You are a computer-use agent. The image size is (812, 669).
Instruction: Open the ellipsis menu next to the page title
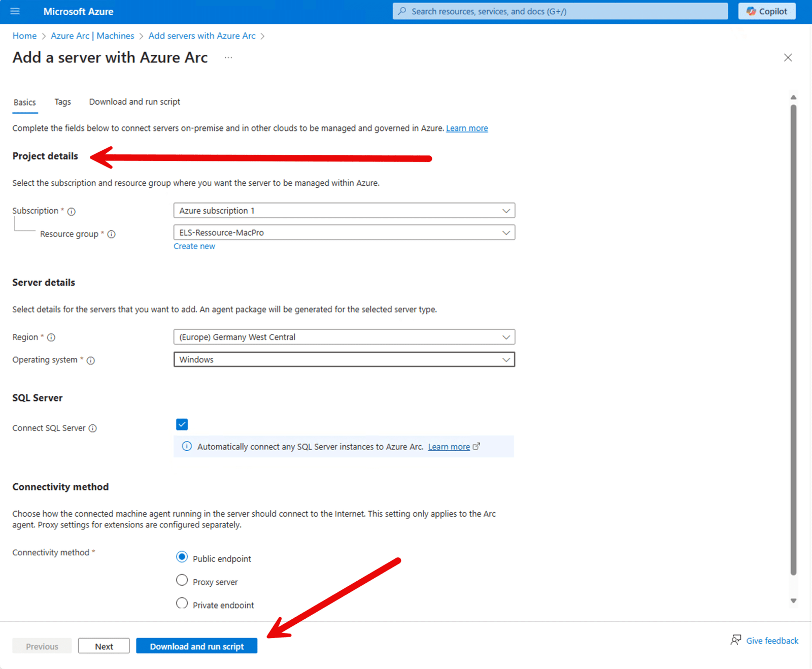pos(228,57)
